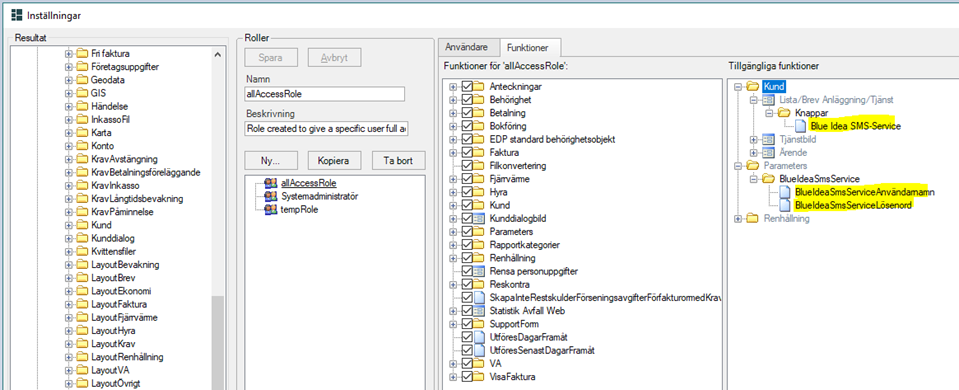Expand the GIS node in Resultat tree
Image resolution: width=959 pixels, height=390 pixels.
(x=68, y=94)
